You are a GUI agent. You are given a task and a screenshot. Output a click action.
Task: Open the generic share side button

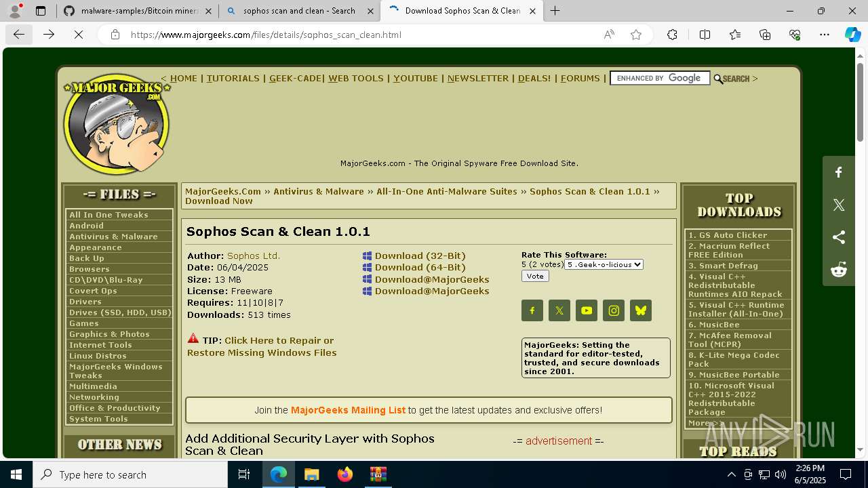coord(839,237)
